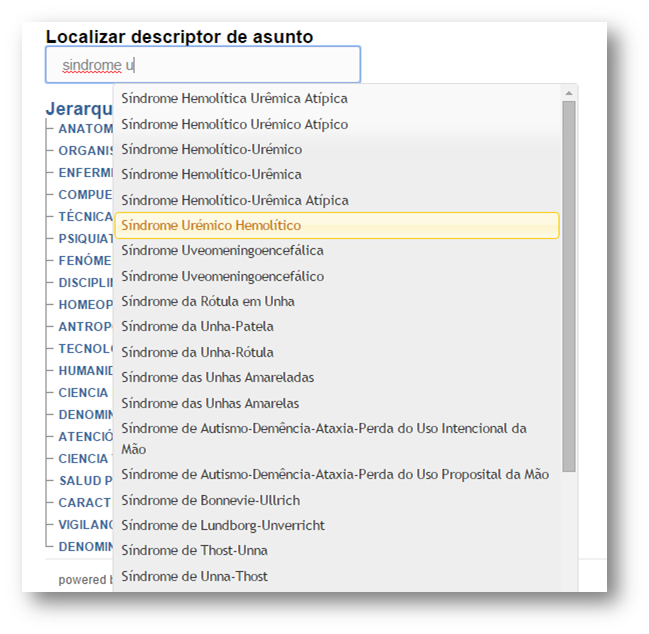The image size is (649, 634).
Task: Open the ORGANIS hierarchy category
Action: (x=86, y=151)
